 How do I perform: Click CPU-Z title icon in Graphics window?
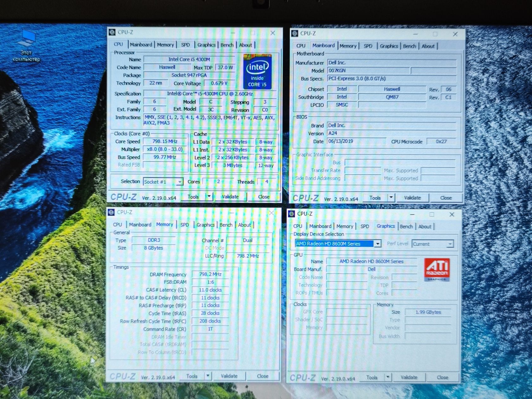click(291, 214)
